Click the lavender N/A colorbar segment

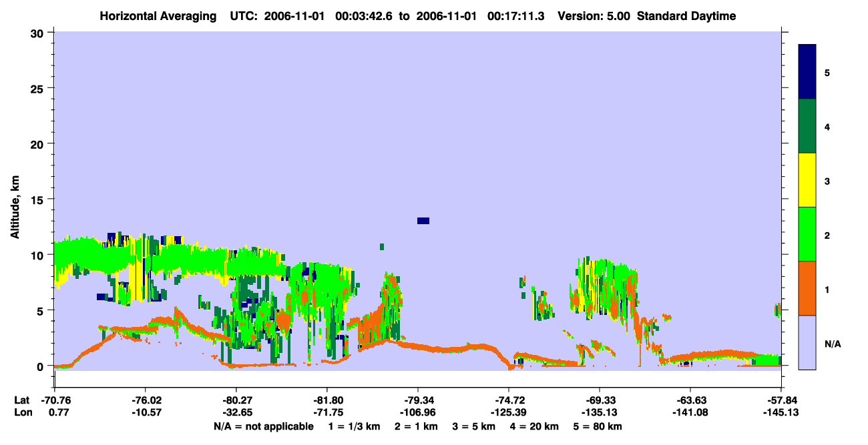pos(807,342)
